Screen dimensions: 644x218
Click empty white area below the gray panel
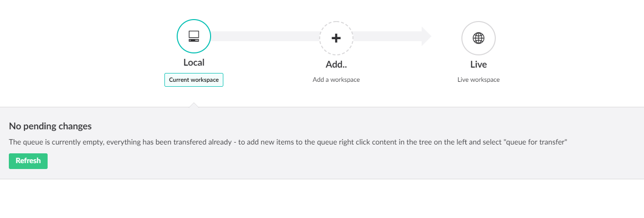pos(322,198)
